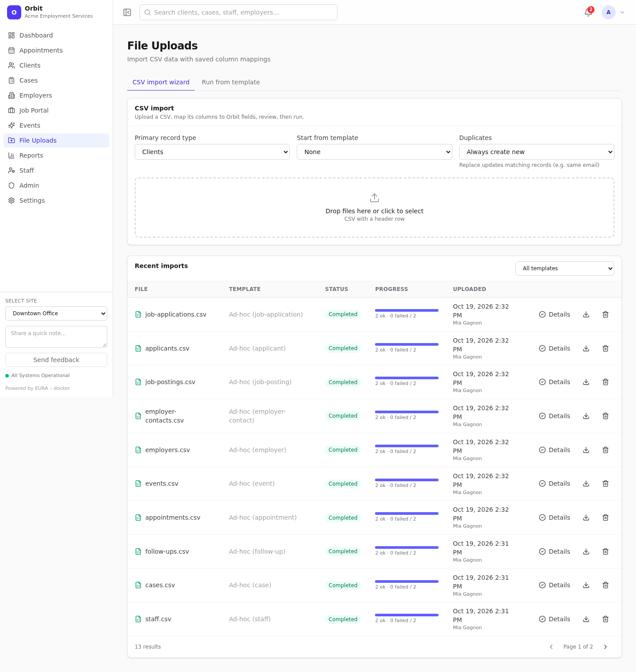Screen dimensions: 636x672
Task: Click the Orbit logo icon
Action: pyautogui.click(x=14, y=12)
